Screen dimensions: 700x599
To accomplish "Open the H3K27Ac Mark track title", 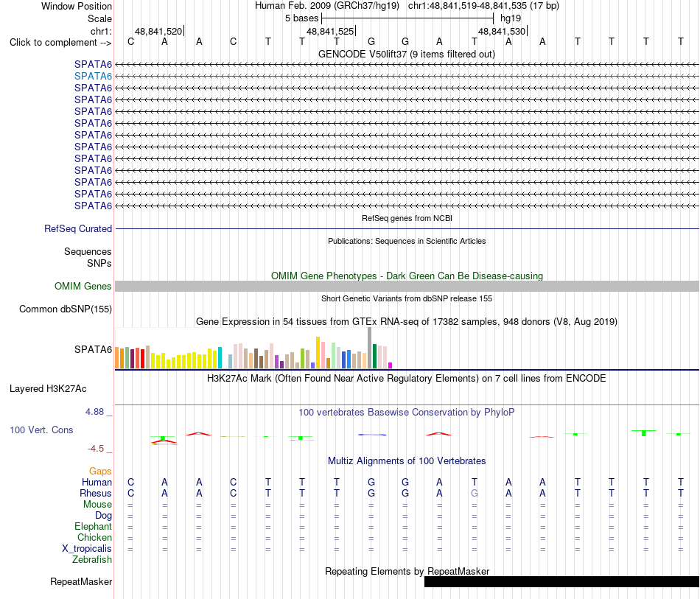I will click(406, 379).
